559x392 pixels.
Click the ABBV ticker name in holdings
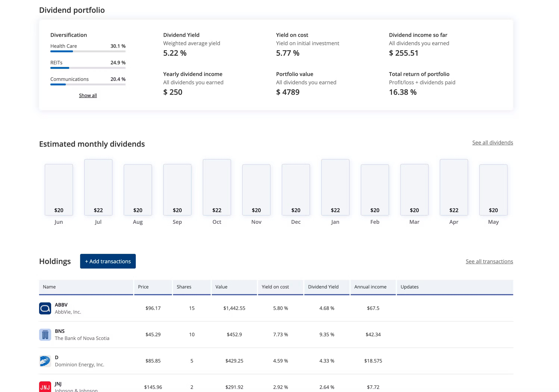coord(61,305)
